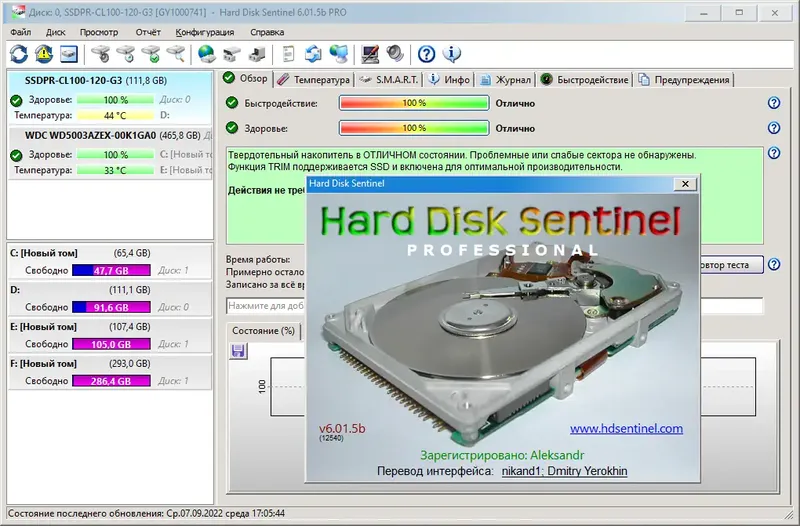Switch to the Инфо tab
800x526 pixels.
tap(449, 80)
